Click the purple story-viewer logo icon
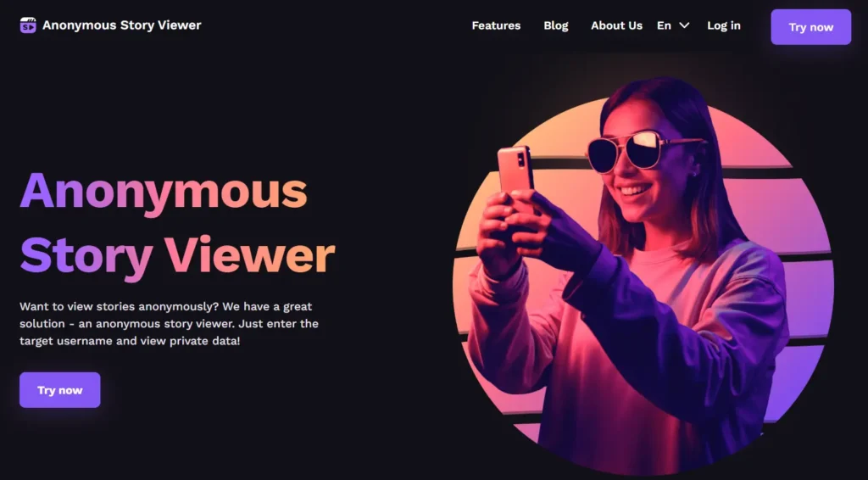This screenshot has width=868, height=480. tap(28, 25)
